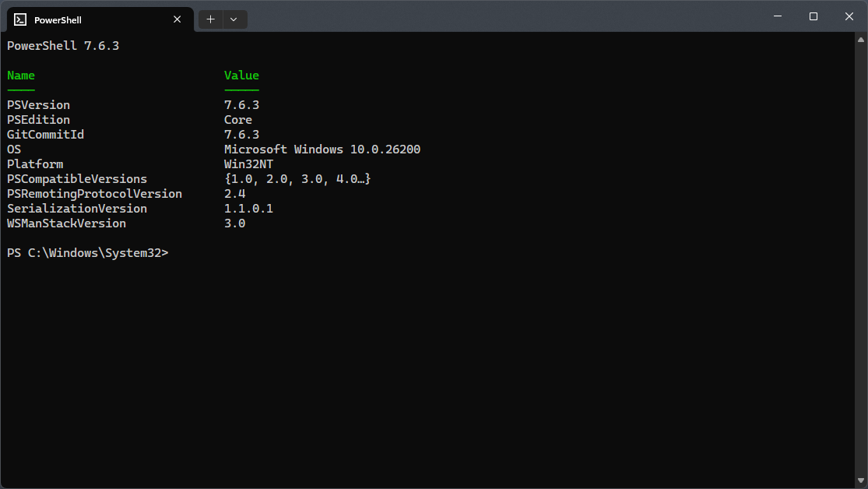Click the green 'Name' column header
This screenshot has height=489, width=868.
tap(21, 76)
